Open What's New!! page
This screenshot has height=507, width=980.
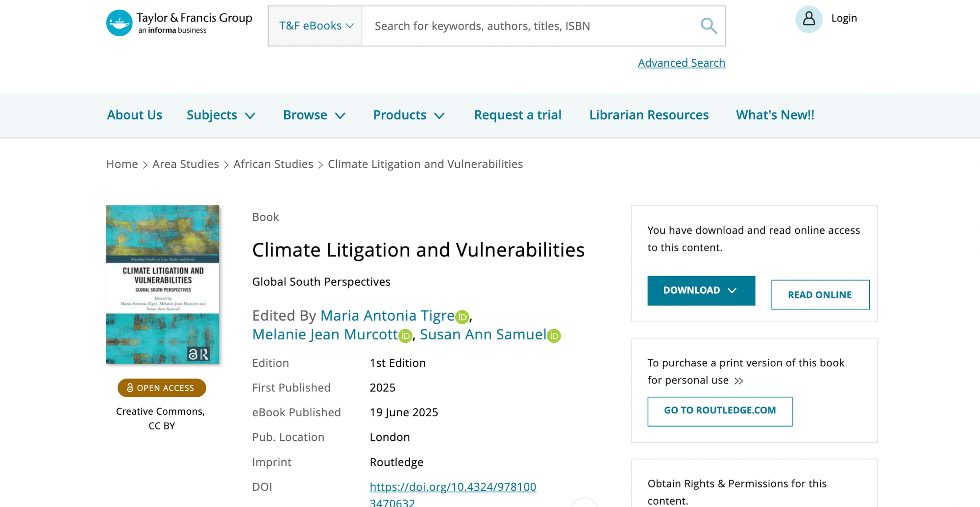[x=775, y=115]
